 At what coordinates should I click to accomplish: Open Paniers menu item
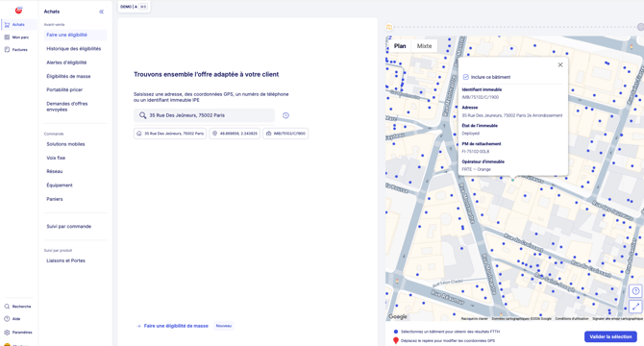[55, 199]
